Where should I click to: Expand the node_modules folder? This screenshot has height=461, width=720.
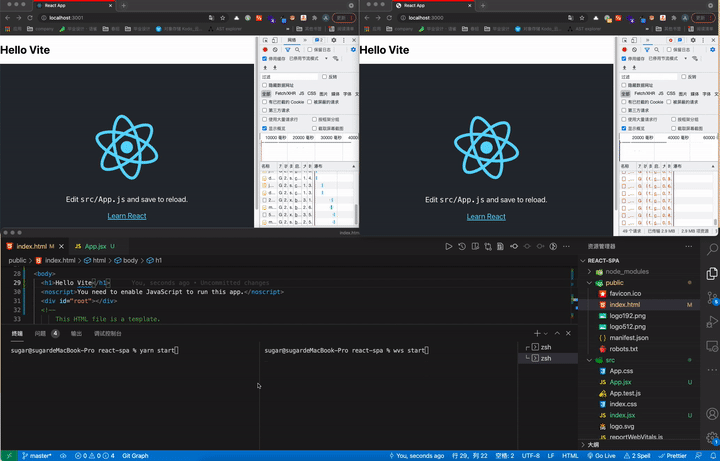coord(590,272)
